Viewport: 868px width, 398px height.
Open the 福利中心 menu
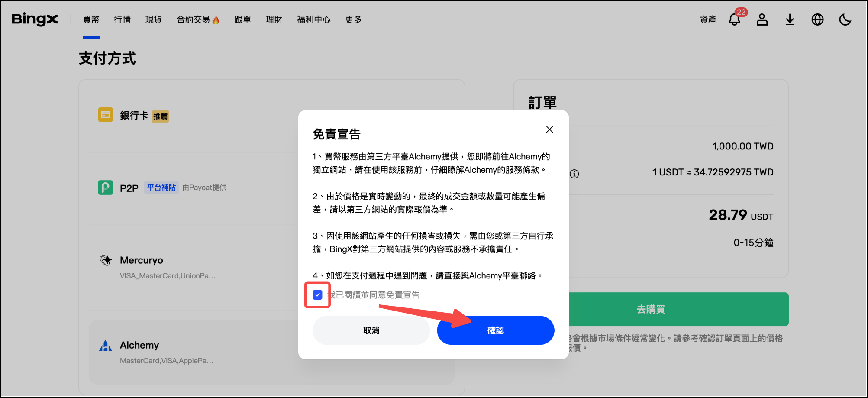(x=313, y=19)
